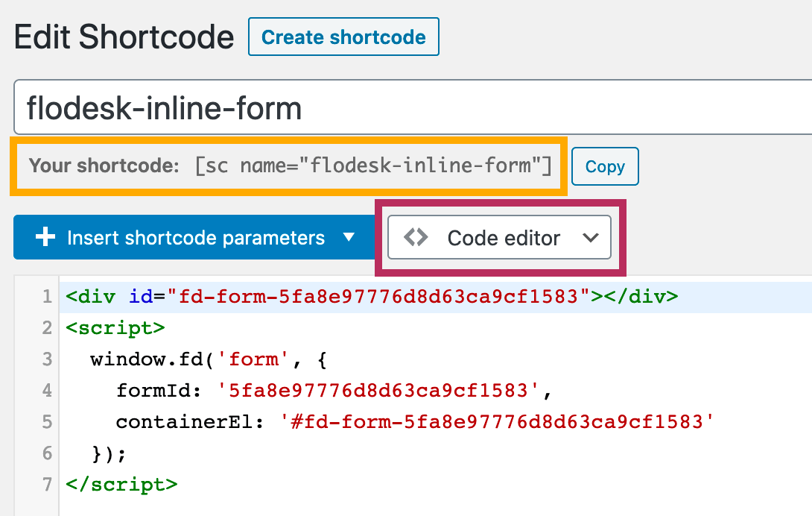Copy the shortcode with the Copy button
Screen dimensions: 812x516
[604, 166]
